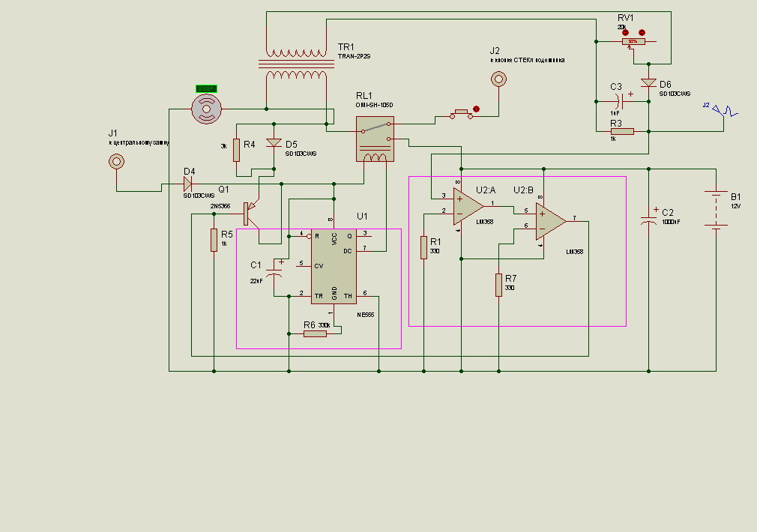This screenshot has width=757, height=532.
Task: Click the R6 330k resistor
Action: pos(315,333)
